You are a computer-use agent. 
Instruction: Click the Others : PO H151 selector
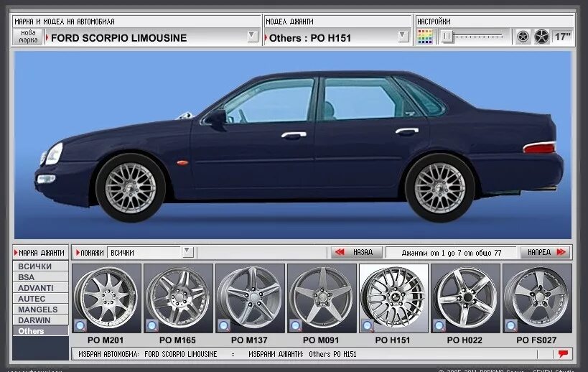(337, 37)
